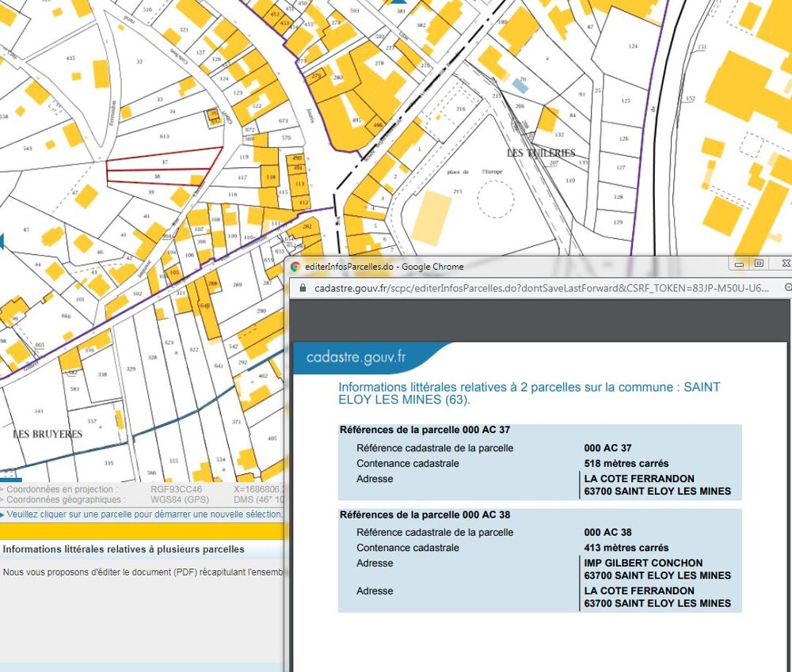This screenshot has width=792, height=672.
Task: Click popup heading 'Informations littérales relatives à 2 parcelles'
Action: pos(529,393)
